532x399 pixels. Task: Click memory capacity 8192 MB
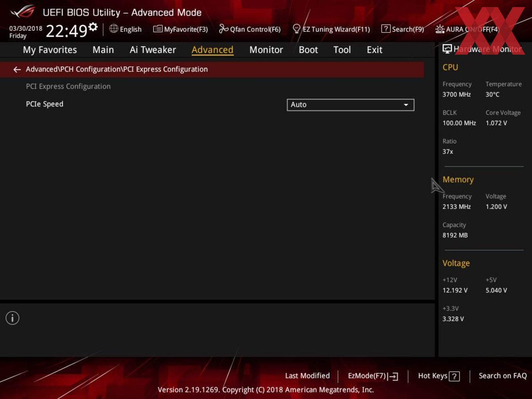455,235
